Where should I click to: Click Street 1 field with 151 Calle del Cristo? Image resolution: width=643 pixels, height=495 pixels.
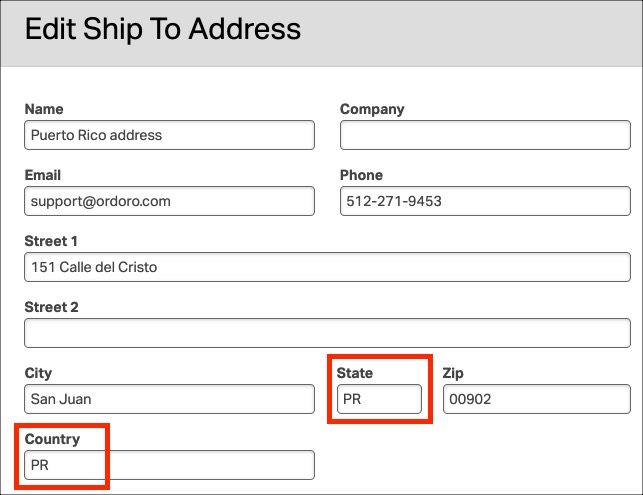click(x=327, y=267)
